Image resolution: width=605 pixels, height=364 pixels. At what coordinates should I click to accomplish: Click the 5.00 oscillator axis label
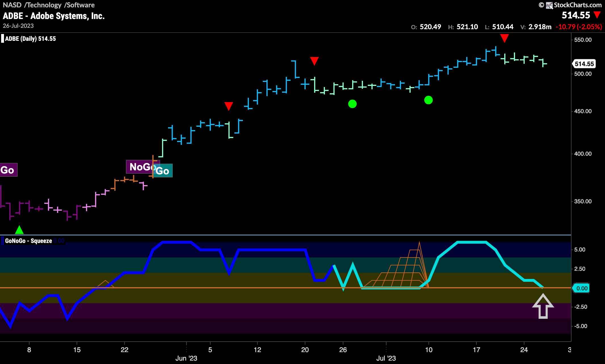point(580,249)
